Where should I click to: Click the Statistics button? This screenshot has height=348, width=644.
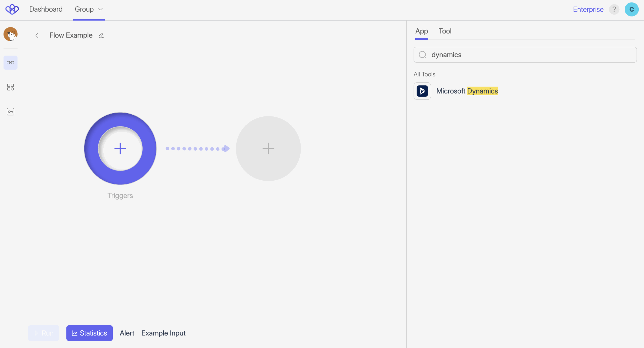point(89,333)
